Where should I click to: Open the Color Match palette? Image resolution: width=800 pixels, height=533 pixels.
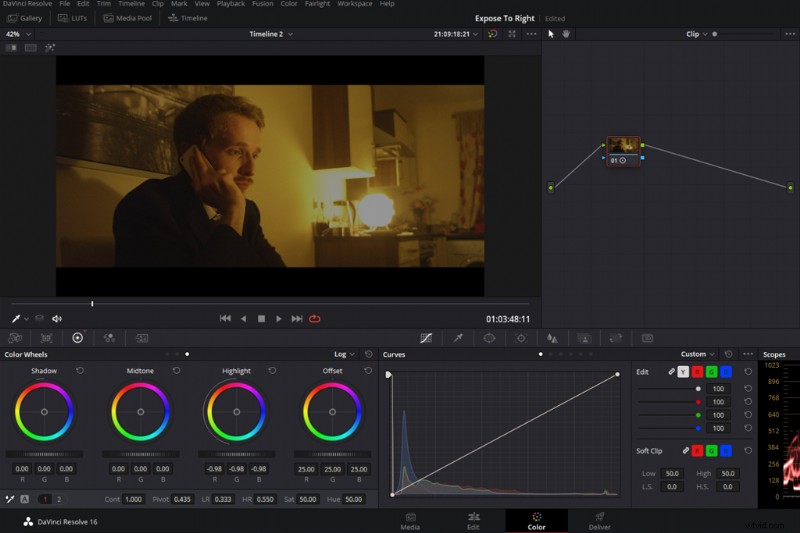(x=46, y=338)
